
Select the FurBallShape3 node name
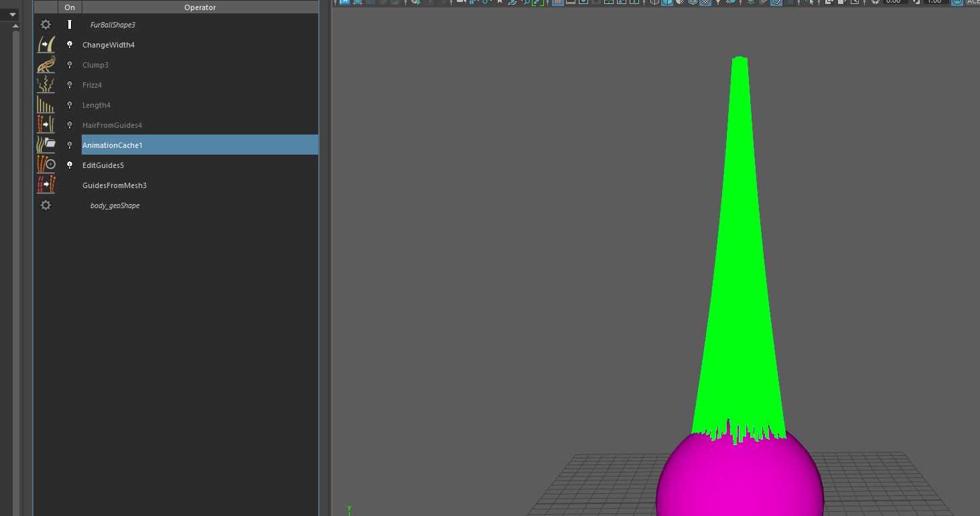point(113,25)
